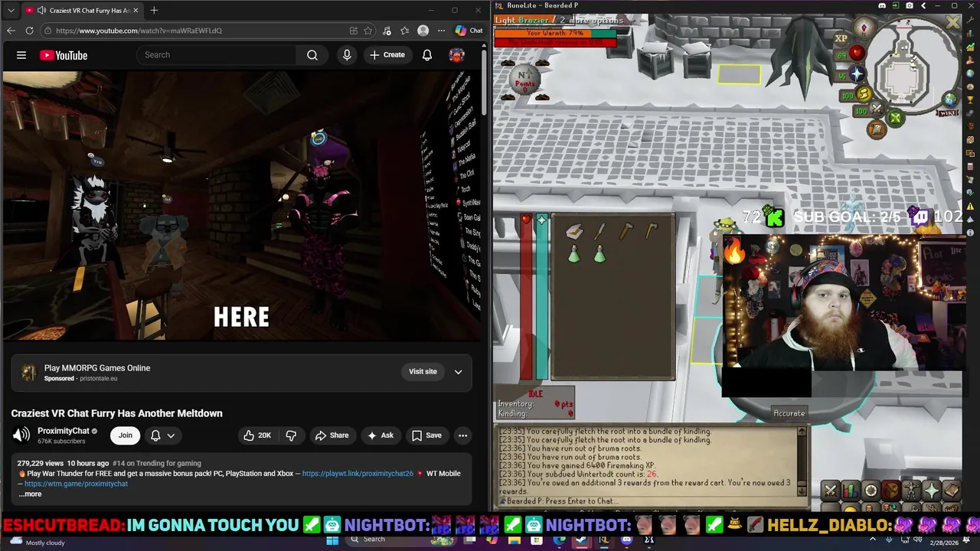The image size is (980, 551).
Task: Visit the sponsored MMORPG site
Action: click(x=423, y=372)
